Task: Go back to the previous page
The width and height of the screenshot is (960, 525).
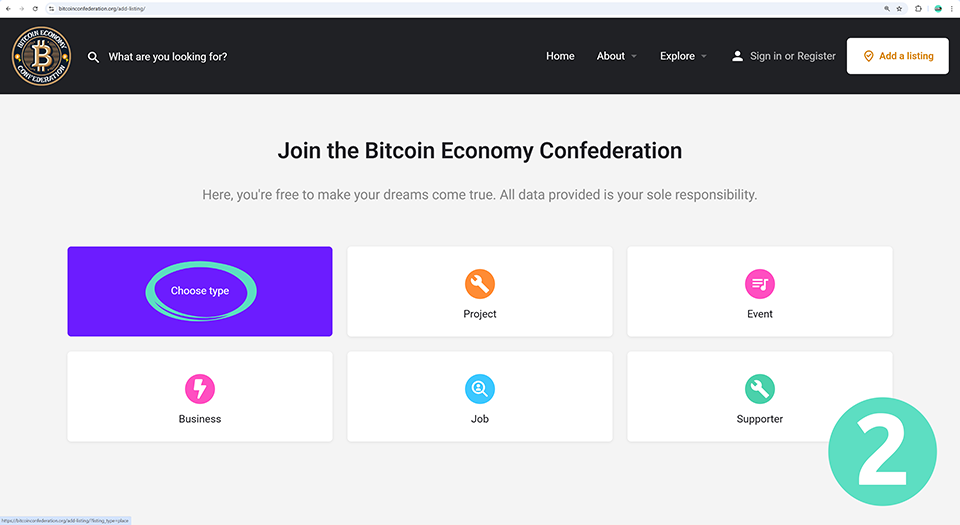Action: (8, 8)
